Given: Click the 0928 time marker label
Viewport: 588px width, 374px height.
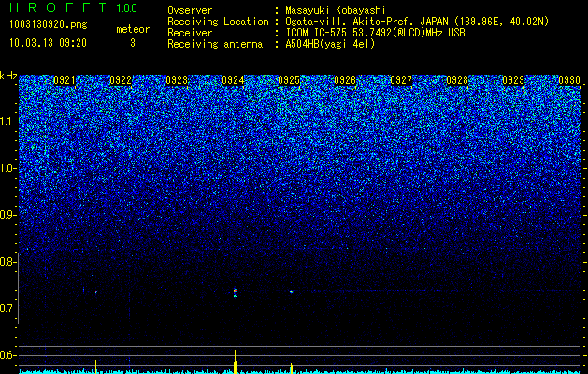Looking at the screenshot, I should pyautogui.click(x=457, y=80).
